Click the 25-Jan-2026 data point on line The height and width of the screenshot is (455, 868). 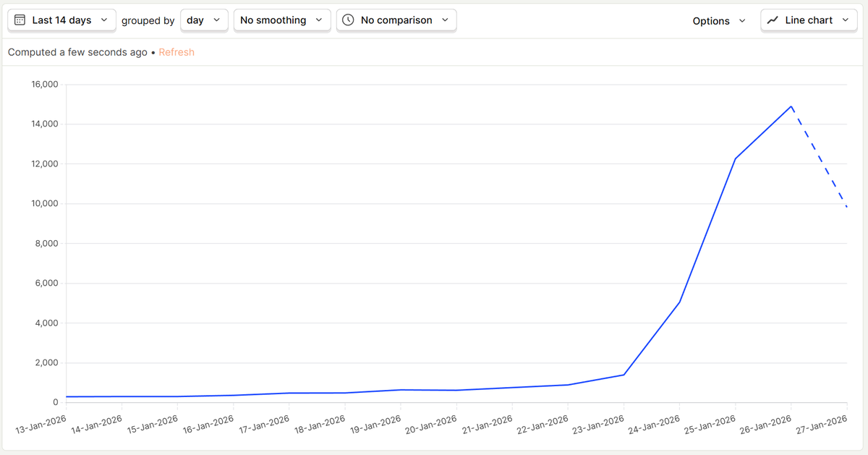click(736, 158)
